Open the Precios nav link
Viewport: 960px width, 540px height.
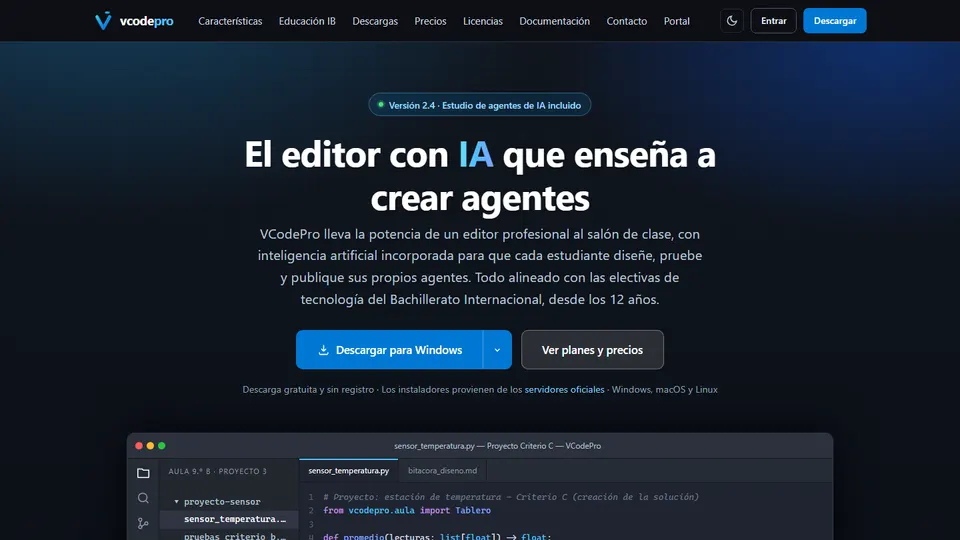pos(430,21)
